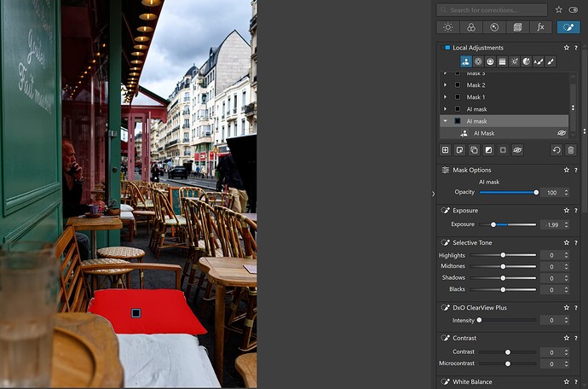
Task: Click the Search for corrections field
Action: coord(492,9)
